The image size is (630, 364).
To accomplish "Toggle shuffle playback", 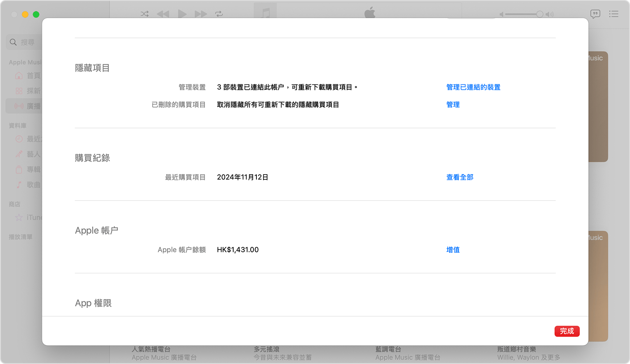I will 144,14.
